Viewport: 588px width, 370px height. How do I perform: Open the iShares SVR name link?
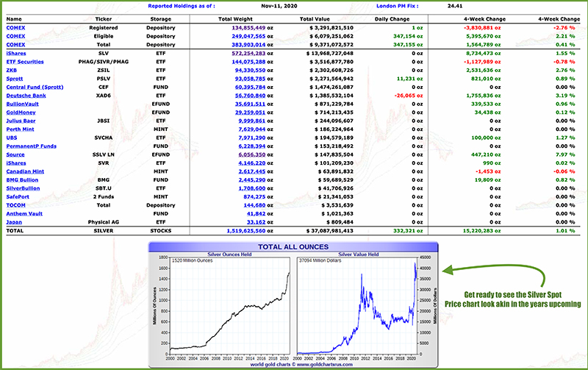tap(16, 163)
